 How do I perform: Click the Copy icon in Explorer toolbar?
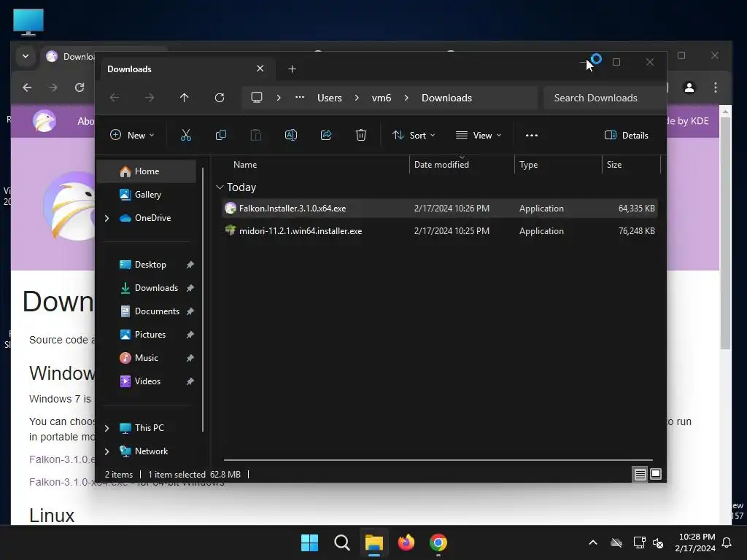point(220,135)
